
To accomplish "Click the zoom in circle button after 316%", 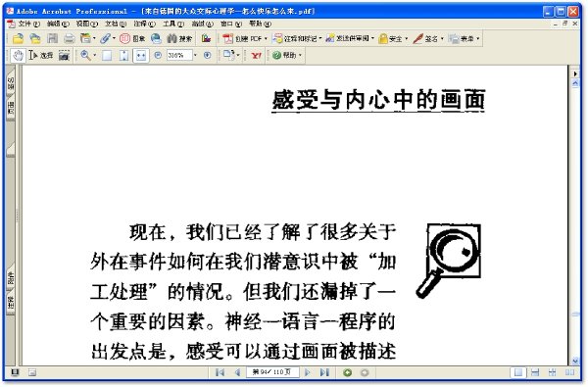I will pyautogui.click(x=208, y=55).
